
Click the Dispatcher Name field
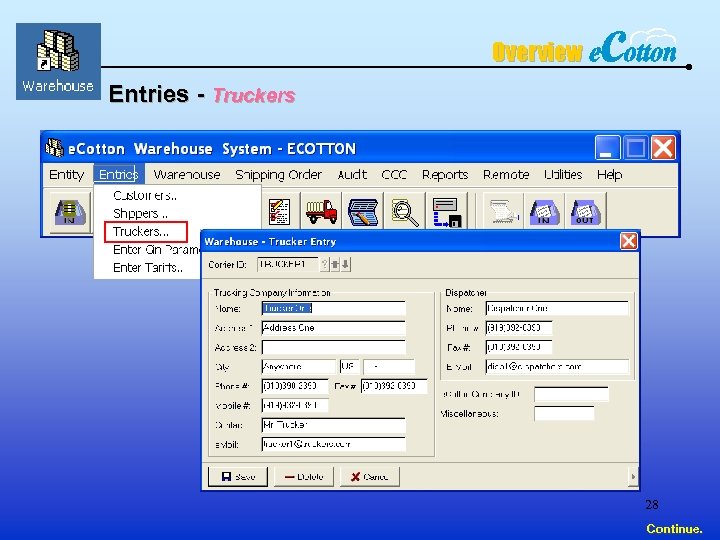pyautogui.click(x=557, y=309)
